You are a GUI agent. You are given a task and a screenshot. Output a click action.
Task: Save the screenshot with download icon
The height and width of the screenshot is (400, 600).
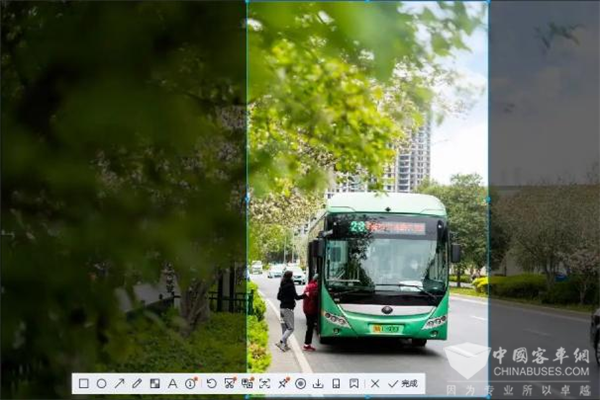click(318, 383)
